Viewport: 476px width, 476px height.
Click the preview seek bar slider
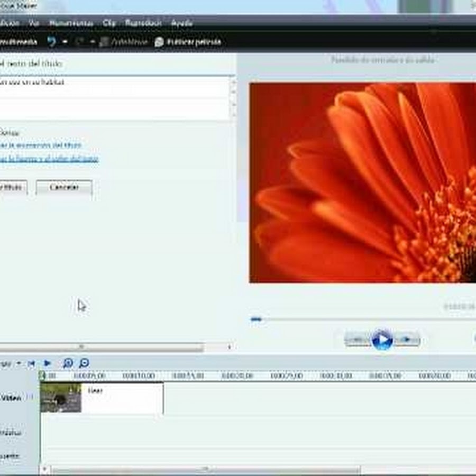point(257,319)
